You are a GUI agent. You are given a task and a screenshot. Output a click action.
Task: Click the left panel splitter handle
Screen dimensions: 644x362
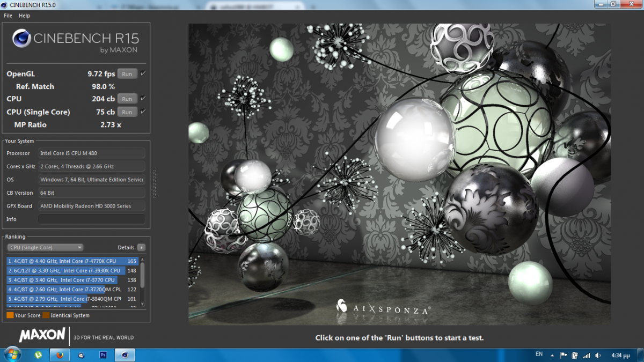[155, 184]
